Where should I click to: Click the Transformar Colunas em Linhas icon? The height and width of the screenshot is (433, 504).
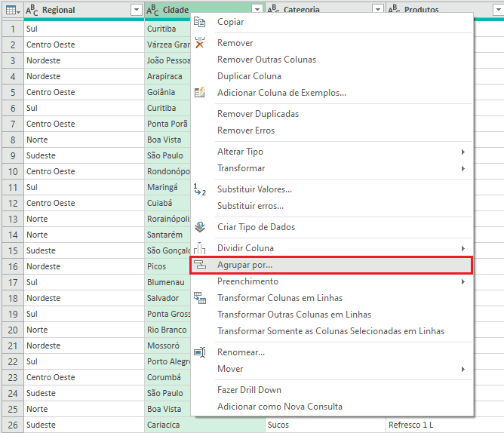(200, 298)
